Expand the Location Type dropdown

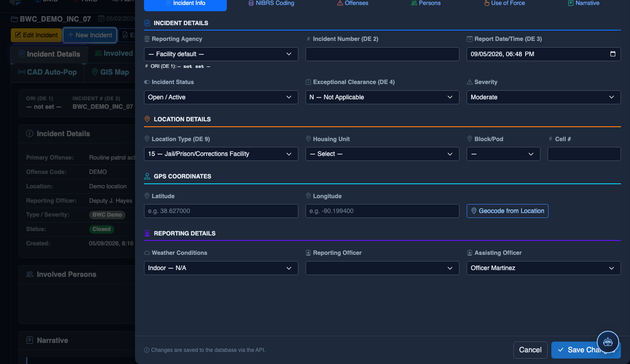click(221, 154)
